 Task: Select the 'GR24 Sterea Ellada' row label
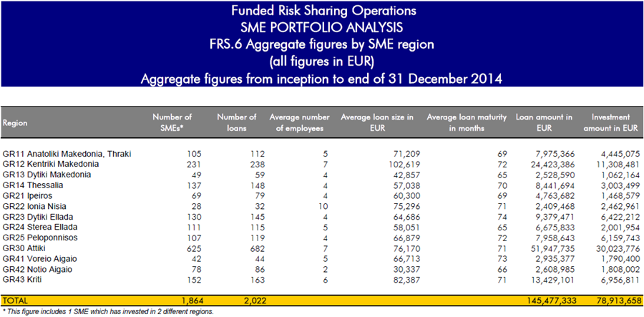click(x=40, y=227)
